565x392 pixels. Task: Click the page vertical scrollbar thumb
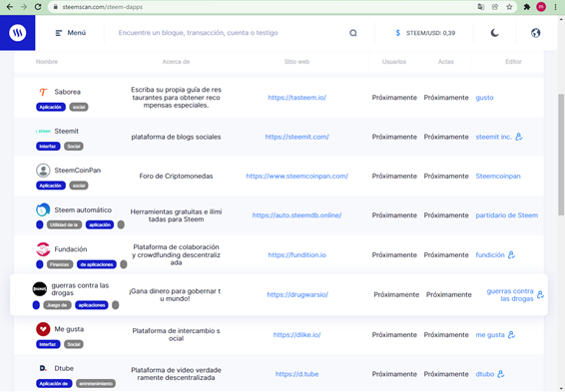[x=561, y=155]
